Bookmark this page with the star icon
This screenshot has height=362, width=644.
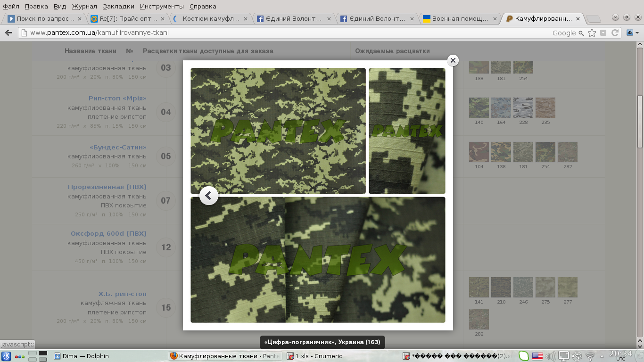[x=592, y=33]
